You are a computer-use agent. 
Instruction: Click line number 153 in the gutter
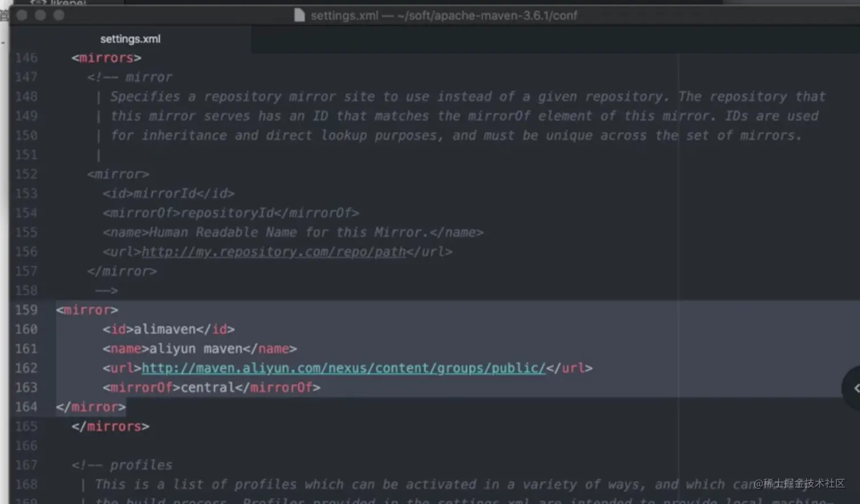pos(26,193)
